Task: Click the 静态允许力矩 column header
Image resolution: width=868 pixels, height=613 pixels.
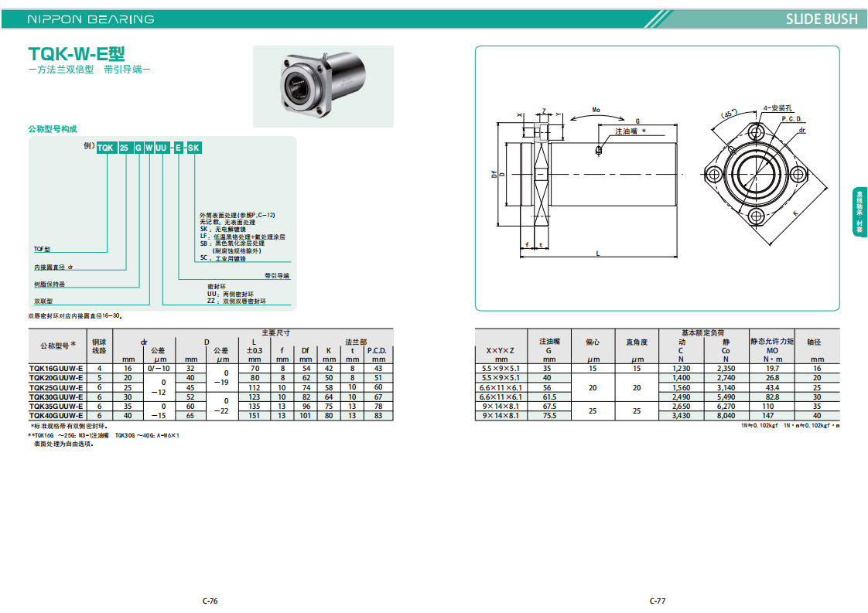Action: click(771, 342)
